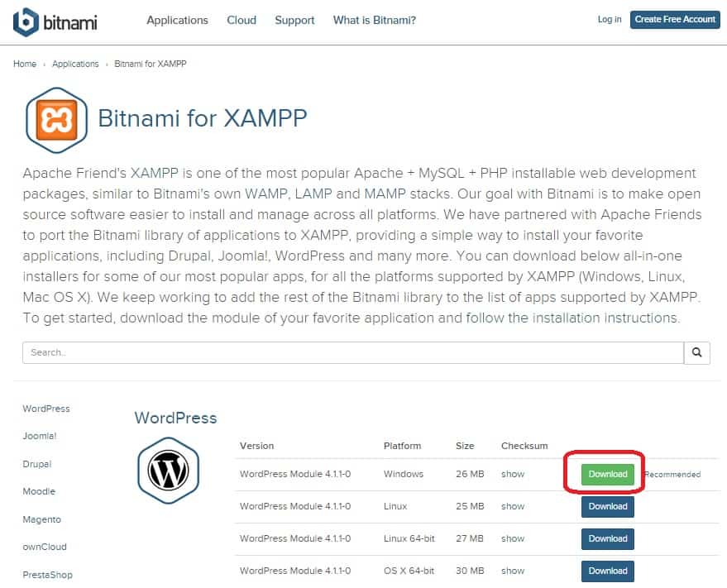Click the Platform column header
This screenshot has width=727, height=588.
click(402, 446)
